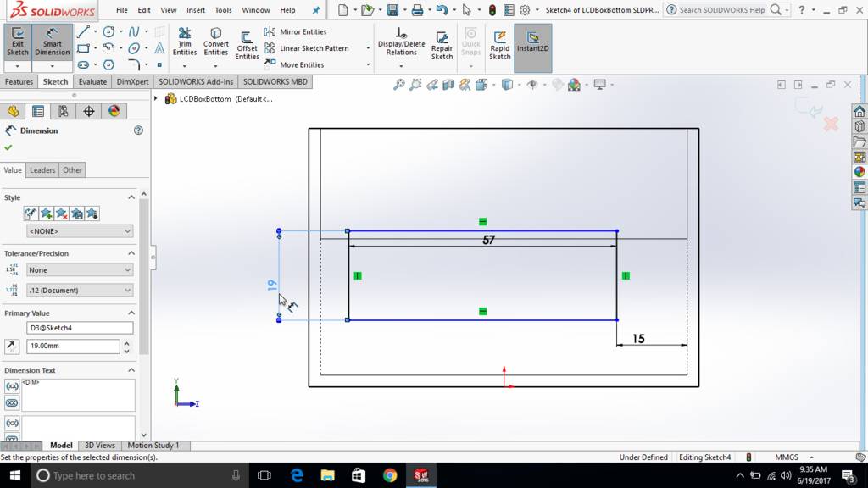Click Linear Sketch Pattern
Viewport: 868px width, 488px height.
coord(307,48)
